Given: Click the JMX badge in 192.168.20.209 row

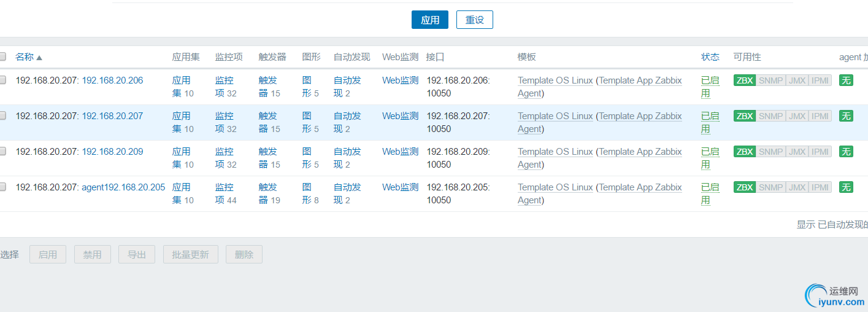Looking at the screenshot, I should [x=797, y=152].
